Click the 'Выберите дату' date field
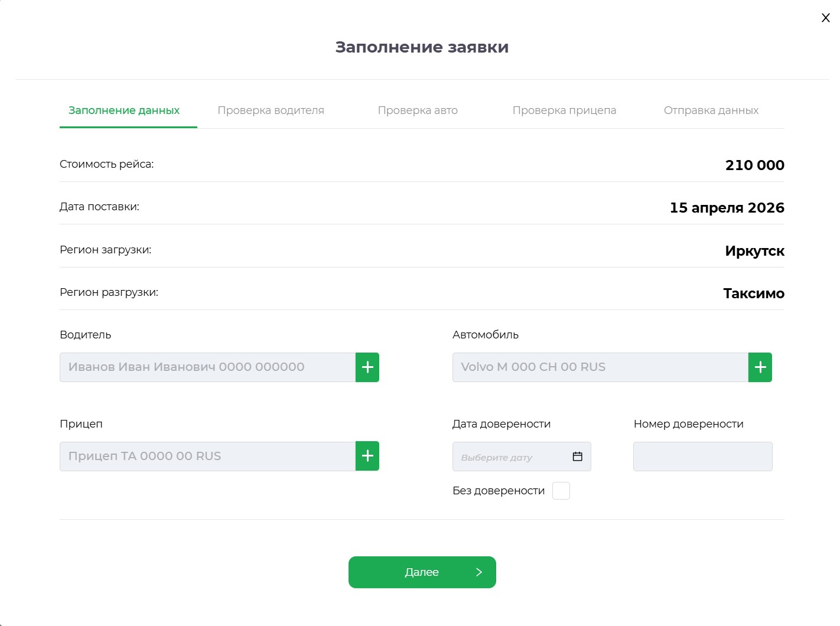Viewport: 840px width, 626px height. pos(522,457)
